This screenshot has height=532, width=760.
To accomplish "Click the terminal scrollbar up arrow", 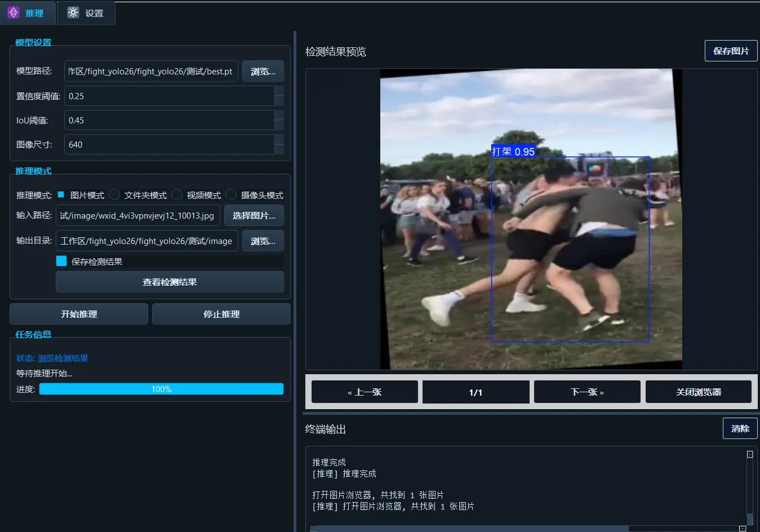I will (750, 454).
